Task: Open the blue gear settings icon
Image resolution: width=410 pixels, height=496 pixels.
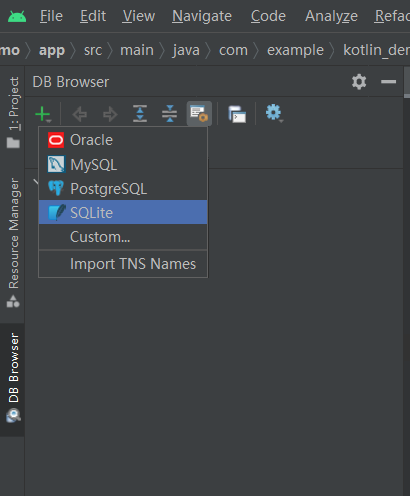Action: [274, 113]
